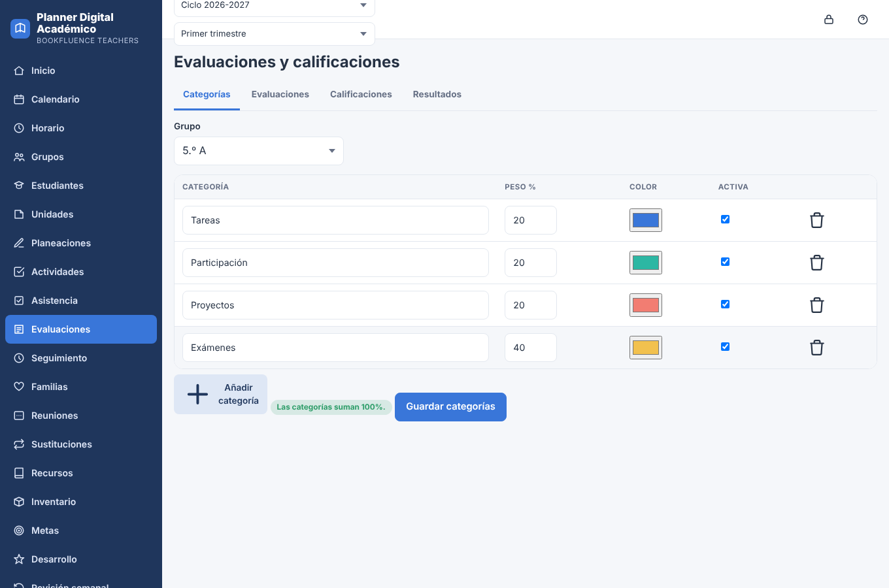Image resolution: width=889 pixels, height=588 pixels.
Task: Open the yellow color swatch for Exámenes
Action: pos(646,348)
